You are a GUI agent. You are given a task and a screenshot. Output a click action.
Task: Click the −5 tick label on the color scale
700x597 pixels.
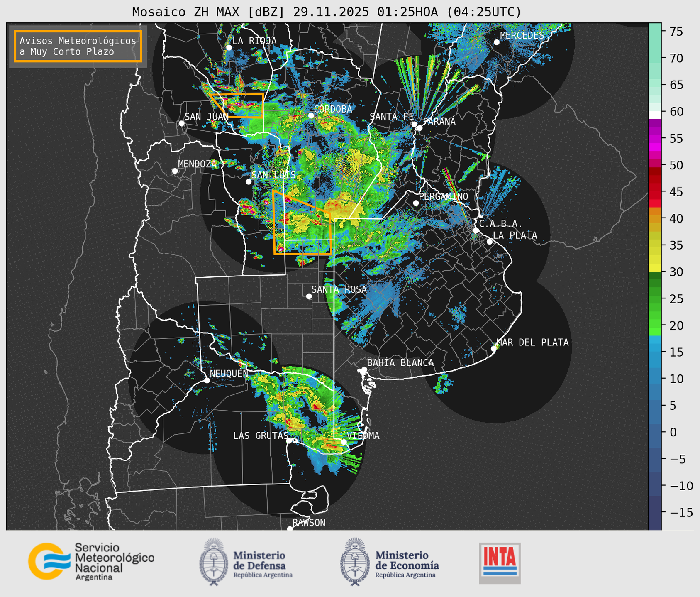tap(677, 459)
